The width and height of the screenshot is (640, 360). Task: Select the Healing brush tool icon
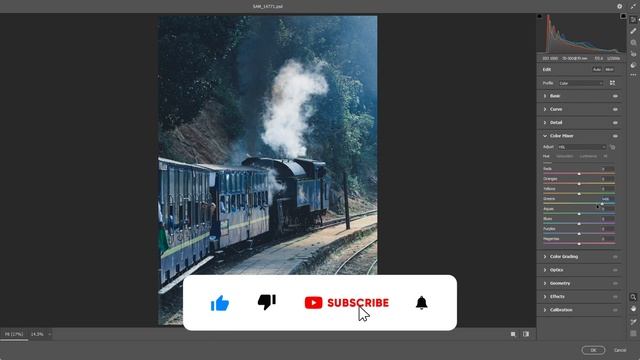tap(633, 31)
